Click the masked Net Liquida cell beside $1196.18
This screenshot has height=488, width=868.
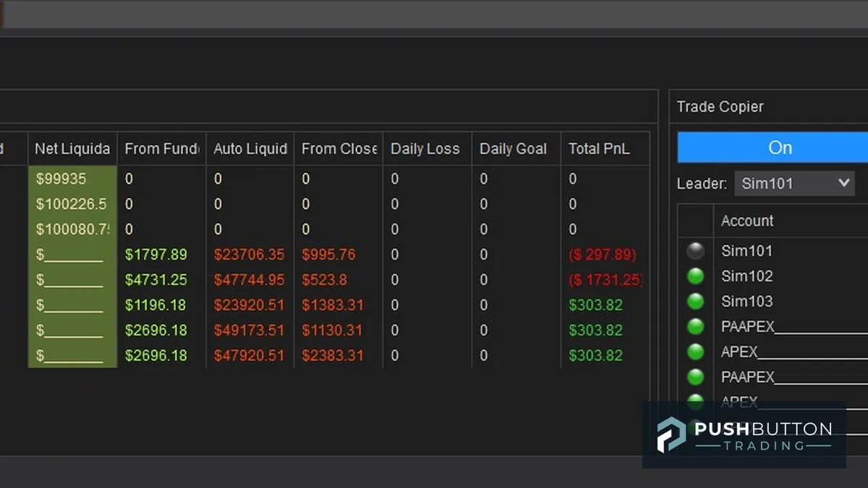72,305
